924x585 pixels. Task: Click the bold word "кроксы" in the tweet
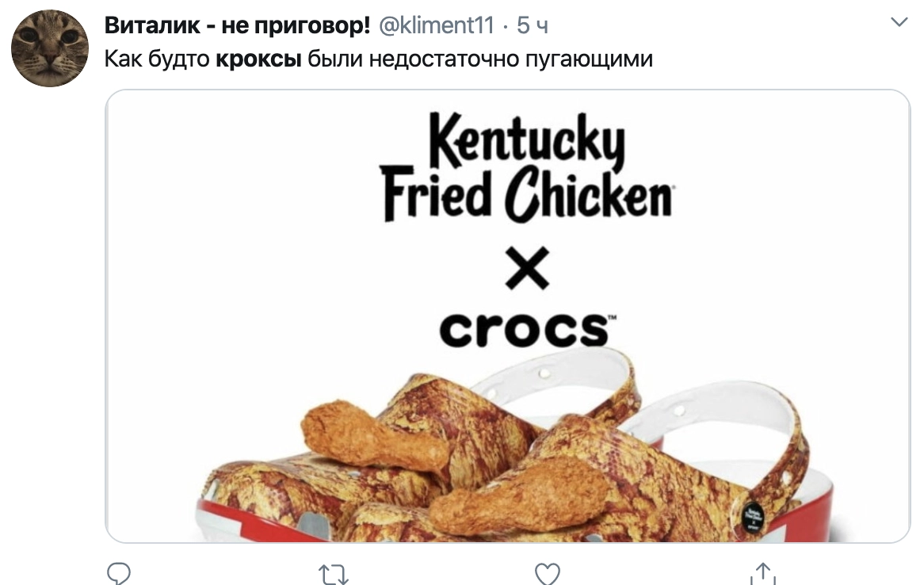tap(258, 59)
